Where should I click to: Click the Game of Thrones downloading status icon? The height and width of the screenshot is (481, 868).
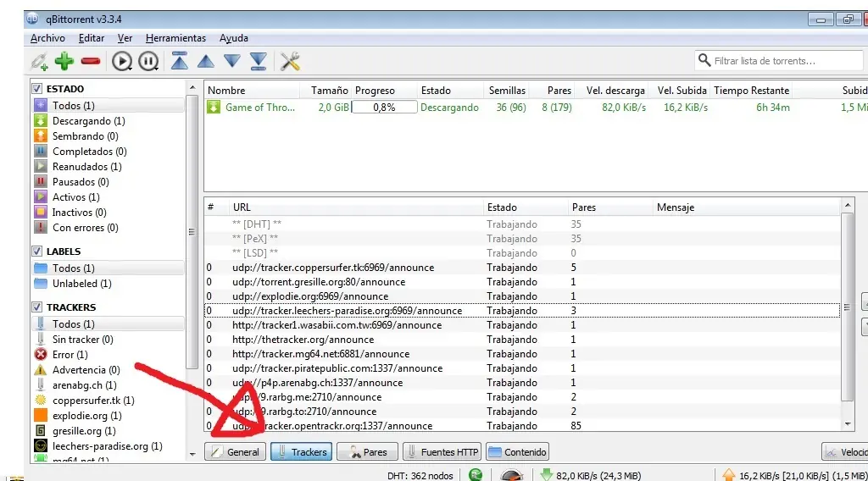click(214, 107)
